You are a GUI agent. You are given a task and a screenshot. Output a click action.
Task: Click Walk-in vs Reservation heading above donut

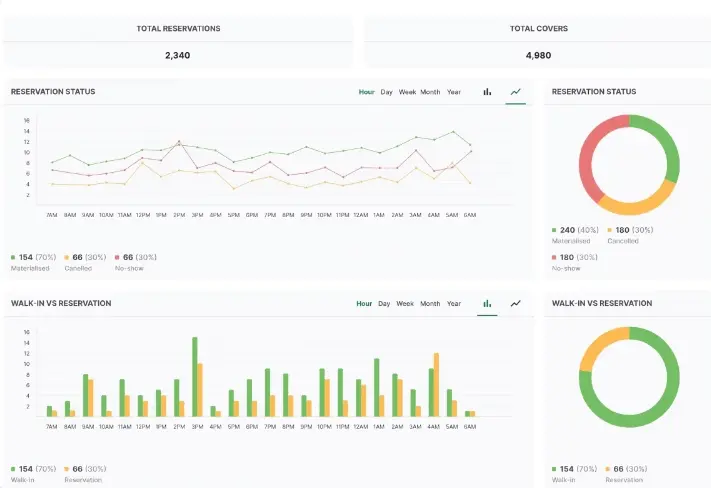(x=602, y=303)
